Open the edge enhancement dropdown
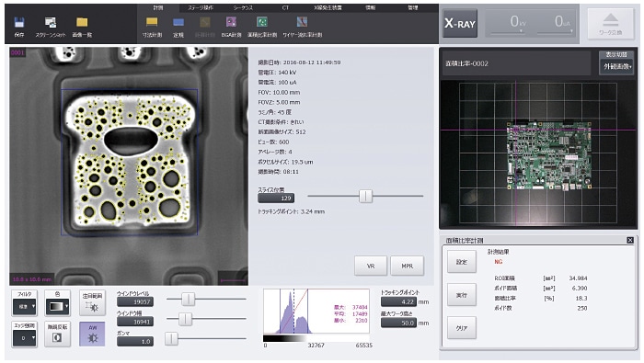 24,338
